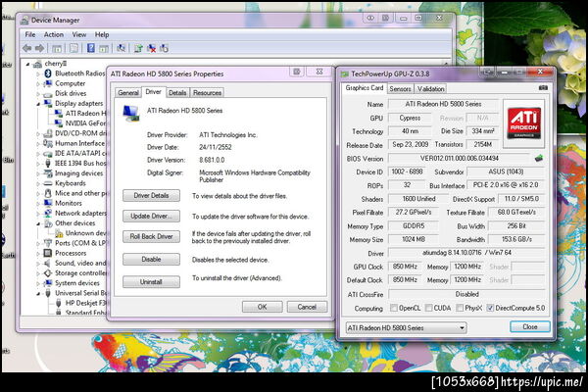The image size is (588, 392).
Task: Open the Action menu in Device Manager
Action: (54, 34)
